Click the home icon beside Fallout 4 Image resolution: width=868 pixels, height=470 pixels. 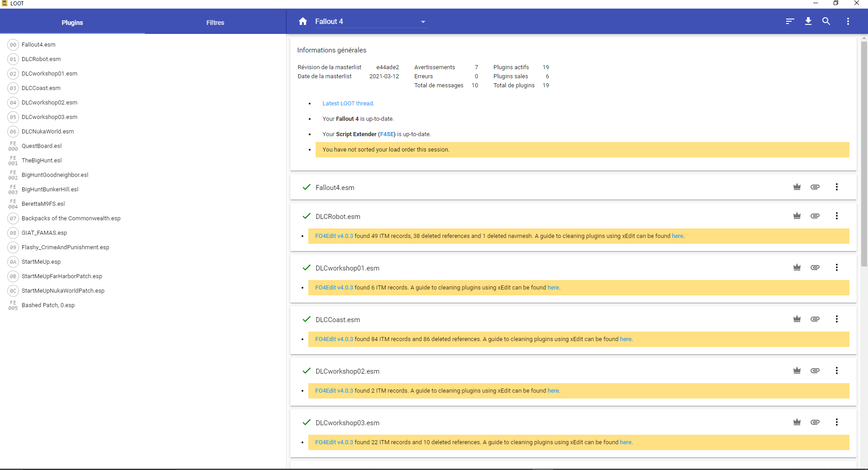pyautogui.click(x=303, y=21)
